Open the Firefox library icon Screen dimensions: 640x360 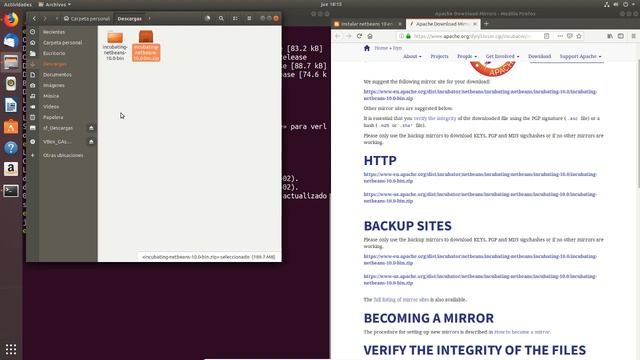[610, 36]
